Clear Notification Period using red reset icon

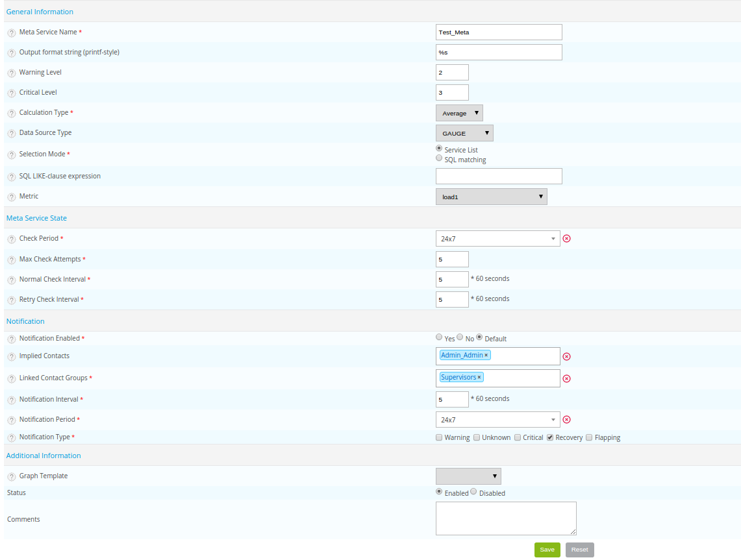tap(566, 420)
